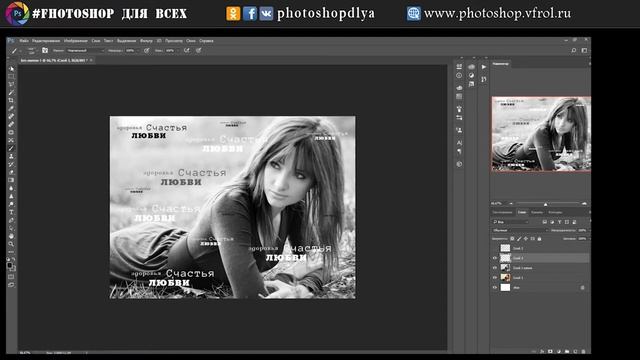Click the search magnifier in options bar
This screenshot has width=640, height=360.
click(573, 50)
